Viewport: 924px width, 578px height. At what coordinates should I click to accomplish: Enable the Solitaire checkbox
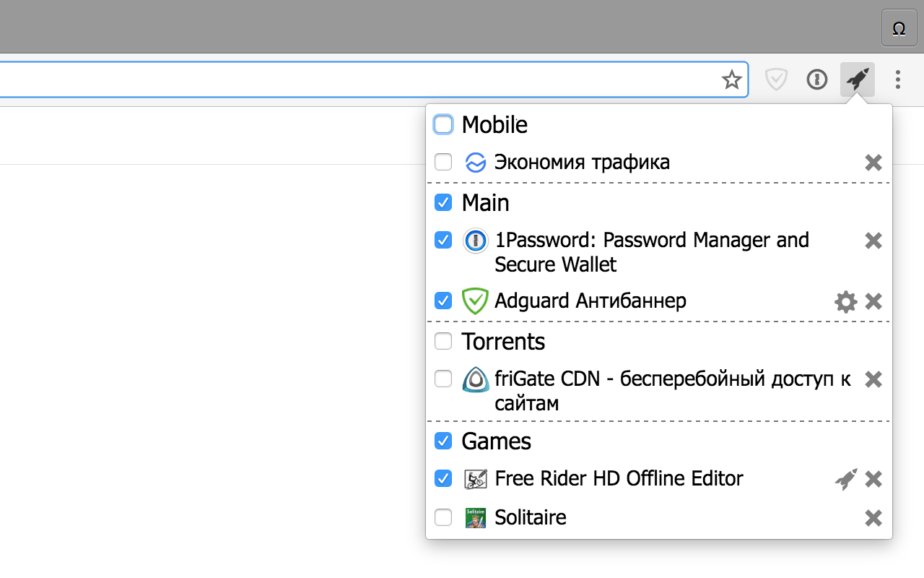click(443, 517)
